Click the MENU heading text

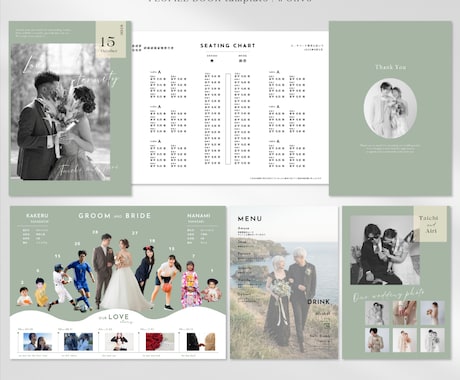250,219
